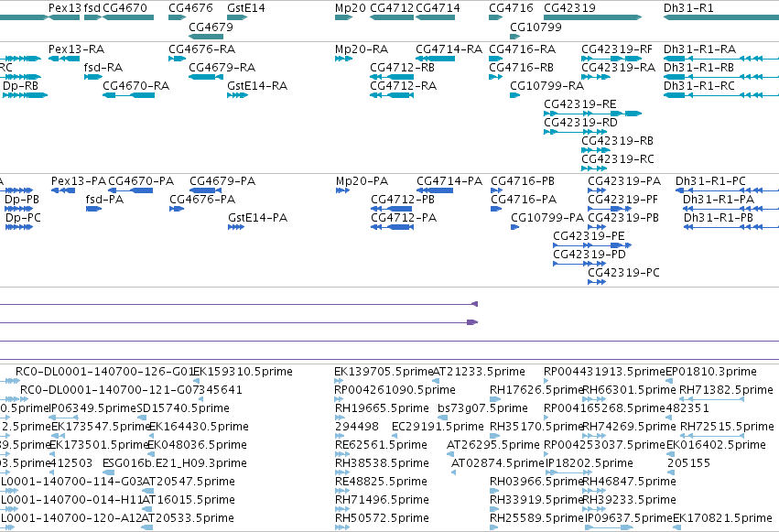Click the Dh31-R1 gene label

(688, 8)
